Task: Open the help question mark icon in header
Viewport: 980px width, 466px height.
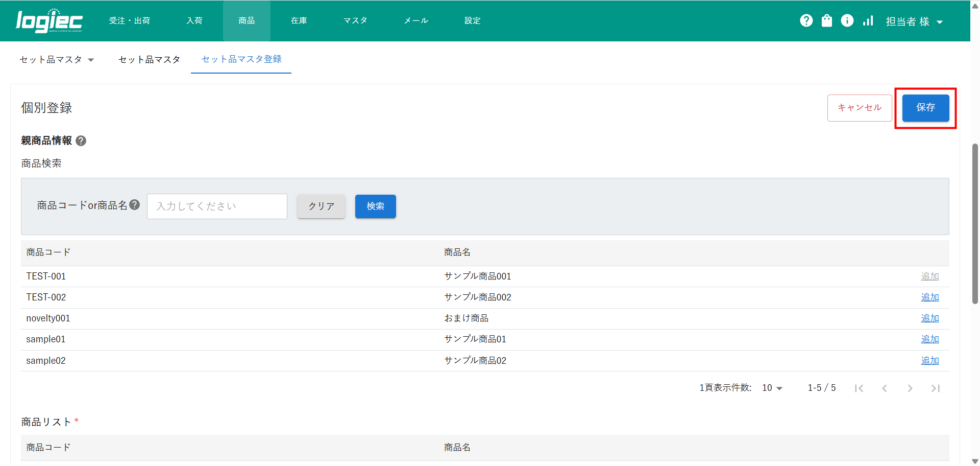Action: tap(806, 20)
